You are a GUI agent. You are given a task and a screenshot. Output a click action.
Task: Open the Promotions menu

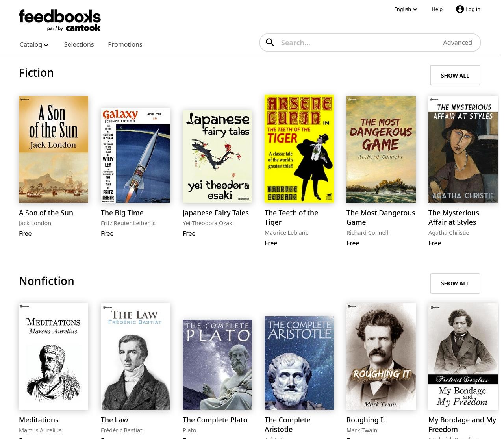[125, 44]
